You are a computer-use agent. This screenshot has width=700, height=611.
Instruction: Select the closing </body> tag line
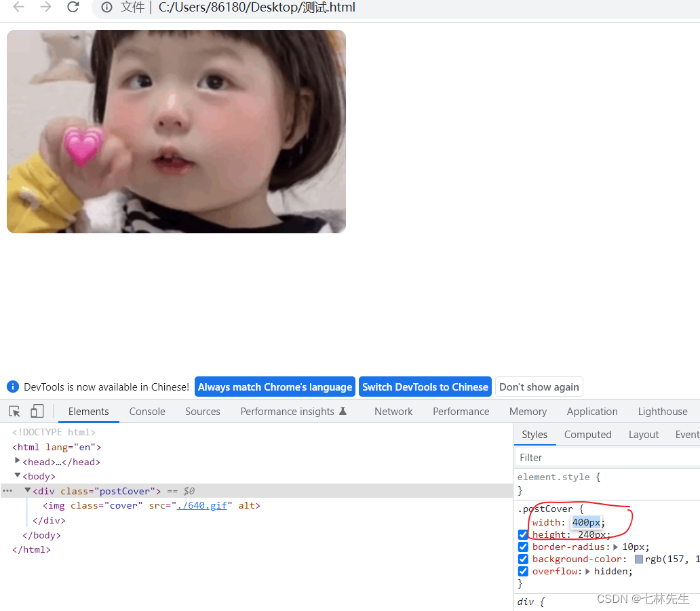[x=41, y=534]
